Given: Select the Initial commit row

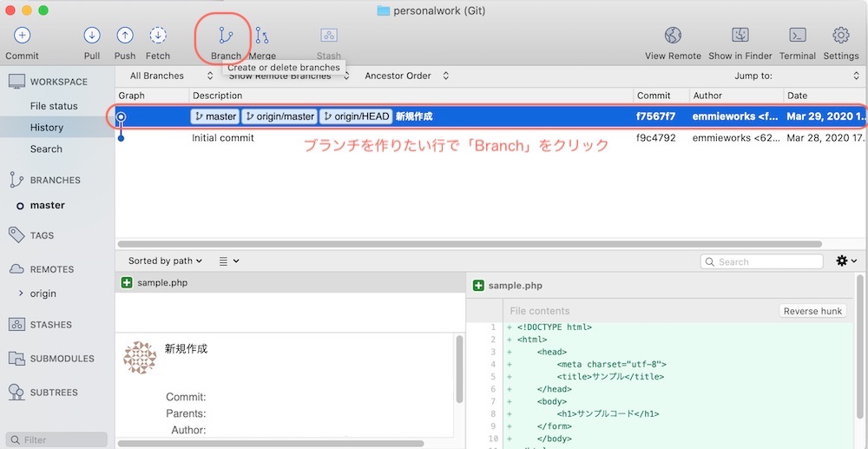Looking at the screenshot, I should coord(491,138).
